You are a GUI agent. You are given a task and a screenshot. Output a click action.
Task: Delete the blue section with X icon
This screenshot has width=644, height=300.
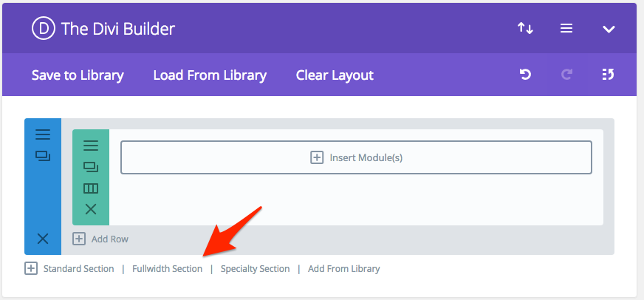(43, 239)
